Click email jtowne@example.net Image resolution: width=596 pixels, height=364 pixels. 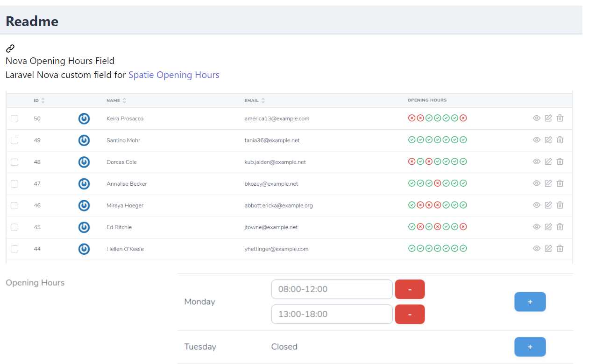click(x=271, y=227)
